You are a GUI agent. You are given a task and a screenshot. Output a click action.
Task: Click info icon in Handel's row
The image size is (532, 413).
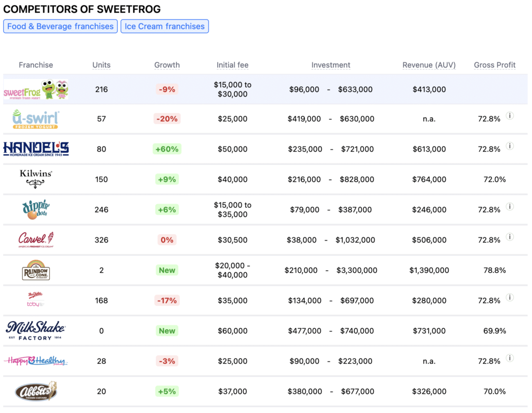click(510, 146)
